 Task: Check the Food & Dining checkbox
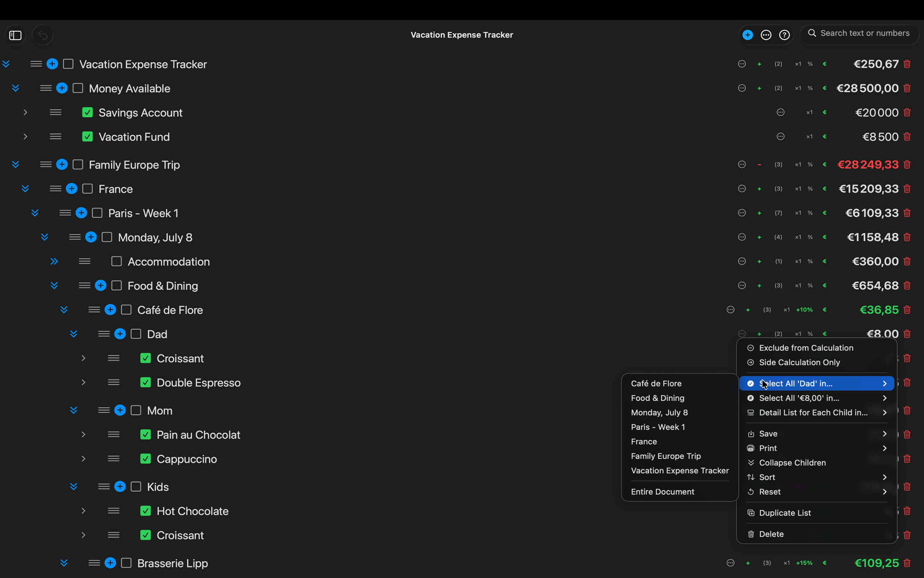pyautogui.click(x=117, y=285)
